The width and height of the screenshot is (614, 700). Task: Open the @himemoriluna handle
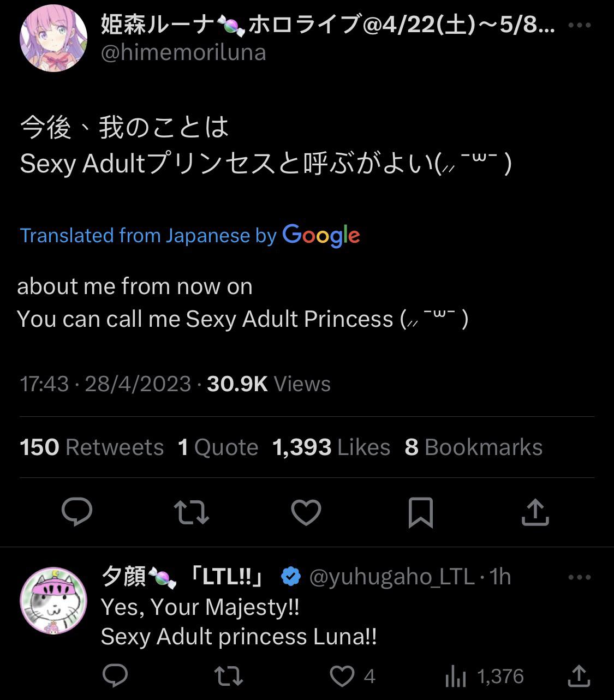(184, 53)
